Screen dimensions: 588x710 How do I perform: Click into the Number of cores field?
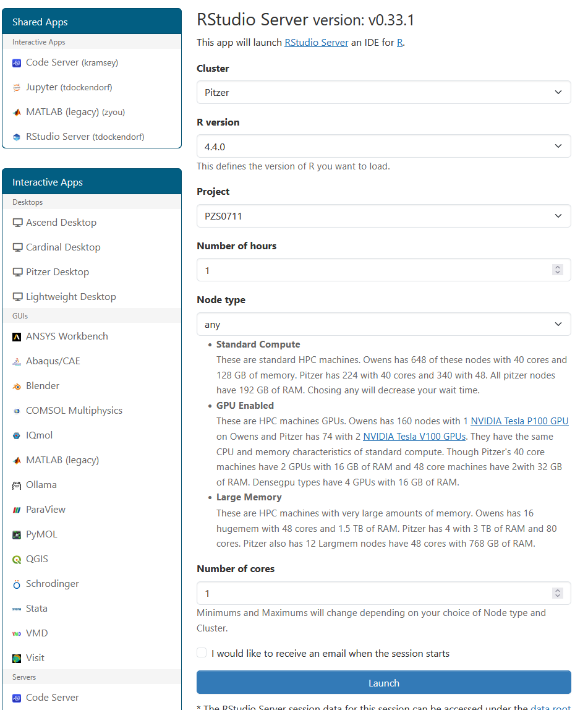tap(384, 593)
